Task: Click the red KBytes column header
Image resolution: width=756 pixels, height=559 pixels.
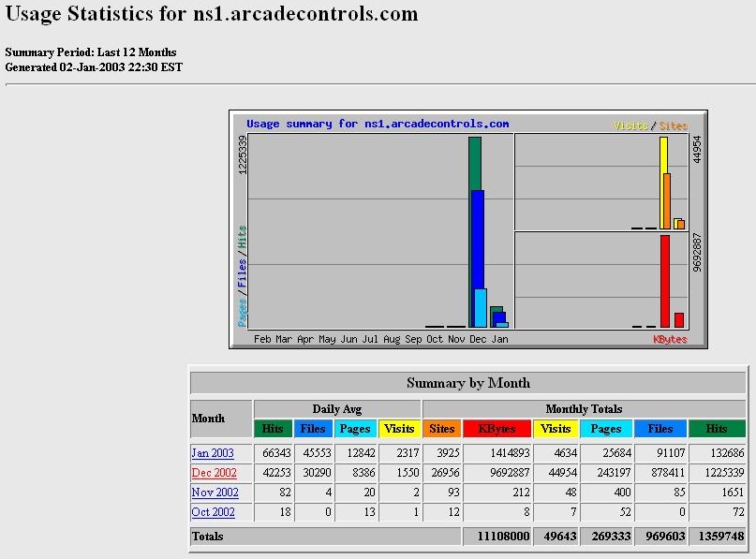Action: tap(497, 429)
